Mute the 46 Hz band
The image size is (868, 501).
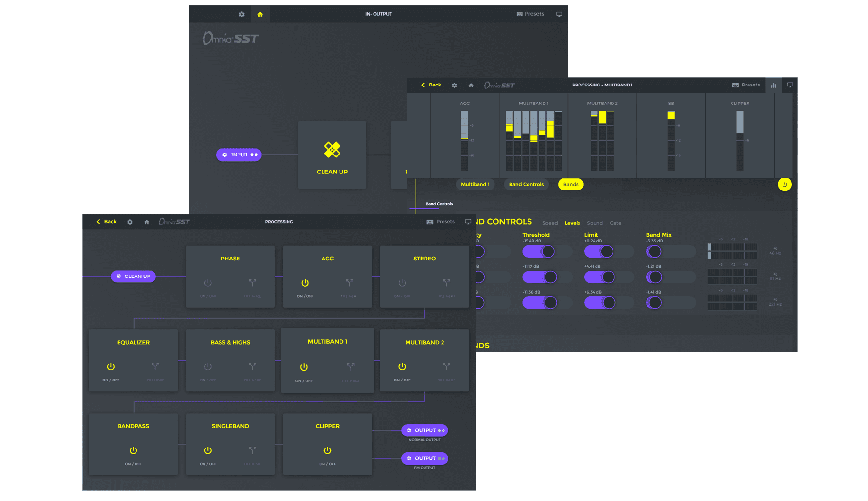775,248
